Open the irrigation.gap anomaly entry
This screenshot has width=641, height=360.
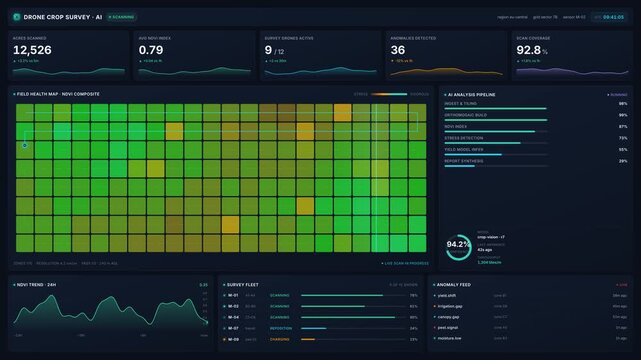(x=530, y=306)
